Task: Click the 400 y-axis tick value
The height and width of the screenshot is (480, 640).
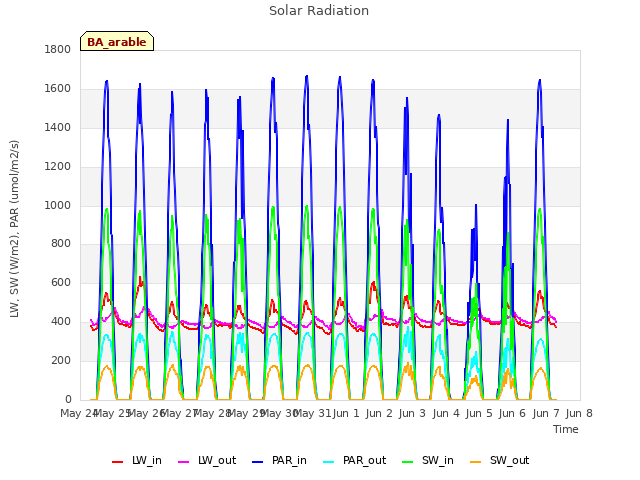Action: 61,322
